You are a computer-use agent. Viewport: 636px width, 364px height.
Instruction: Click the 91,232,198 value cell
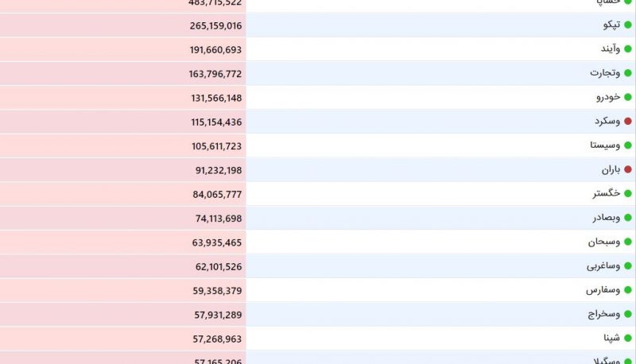pos(123,170)
